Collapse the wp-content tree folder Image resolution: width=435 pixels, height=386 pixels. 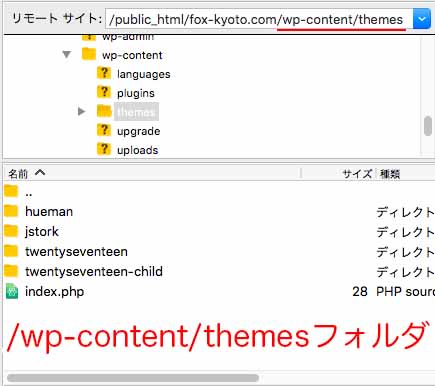(x=67, y=54)
